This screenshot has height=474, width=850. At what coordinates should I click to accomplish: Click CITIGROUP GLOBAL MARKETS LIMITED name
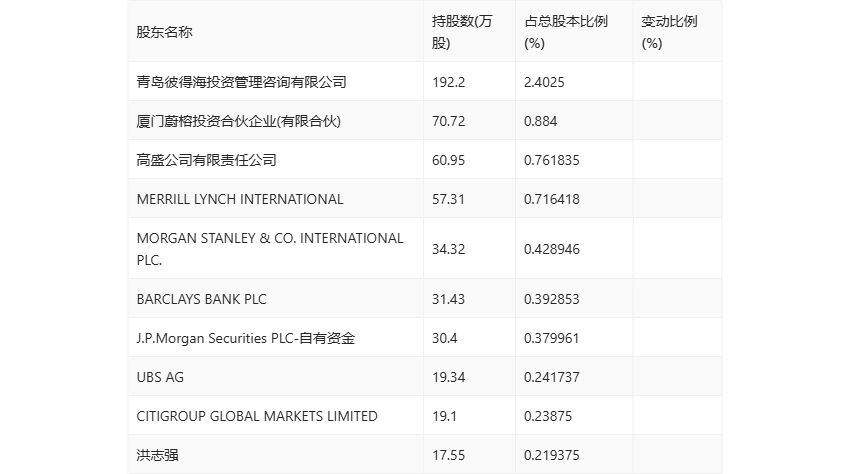[x=257, y=416]
